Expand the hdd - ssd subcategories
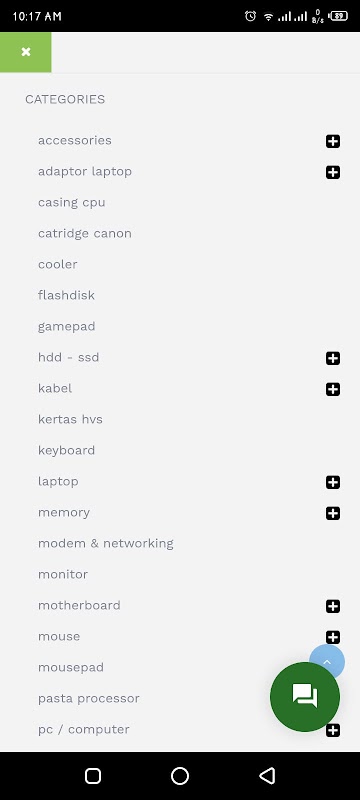This screenshot has width=360, height=800. coord(333,358)
